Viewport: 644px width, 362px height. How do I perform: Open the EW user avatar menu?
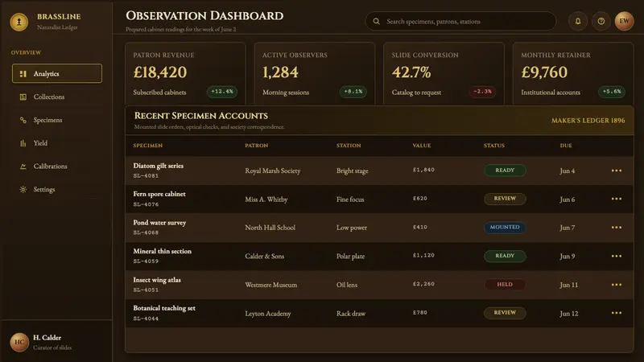point(624,22)
